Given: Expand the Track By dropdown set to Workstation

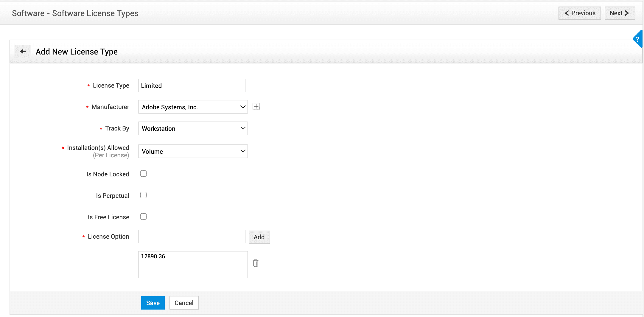Looking at the screenshot, I should pyautogui.click(x=193, y=128).
